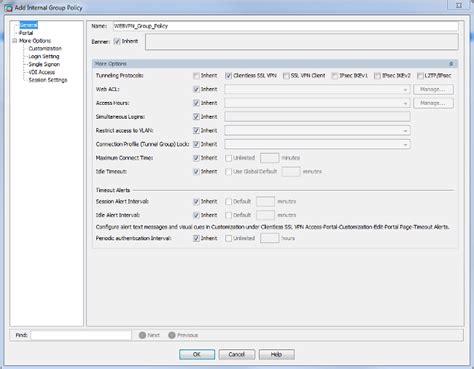Close the Add Internal Group Policy dialog

coord(459,6)
